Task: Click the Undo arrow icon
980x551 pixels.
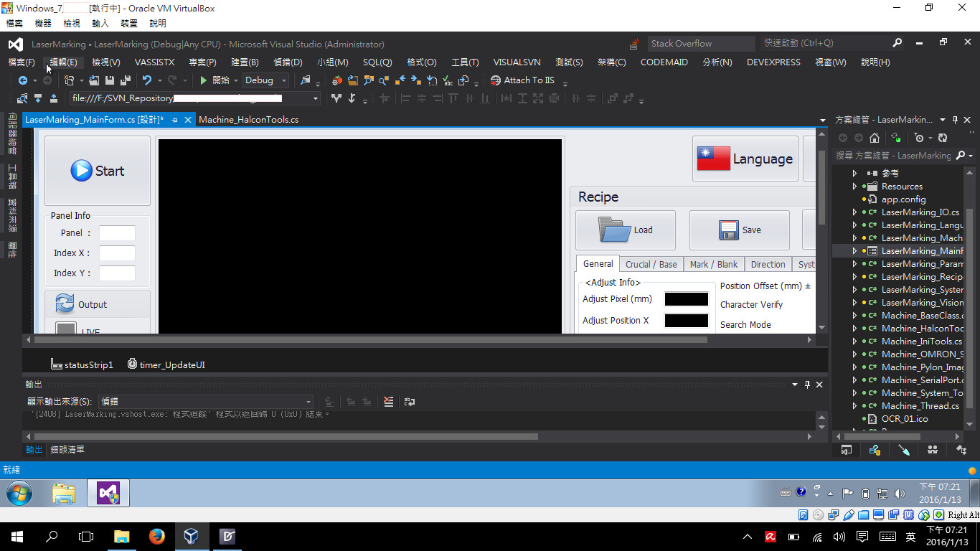Action: (x=147, y=80)
